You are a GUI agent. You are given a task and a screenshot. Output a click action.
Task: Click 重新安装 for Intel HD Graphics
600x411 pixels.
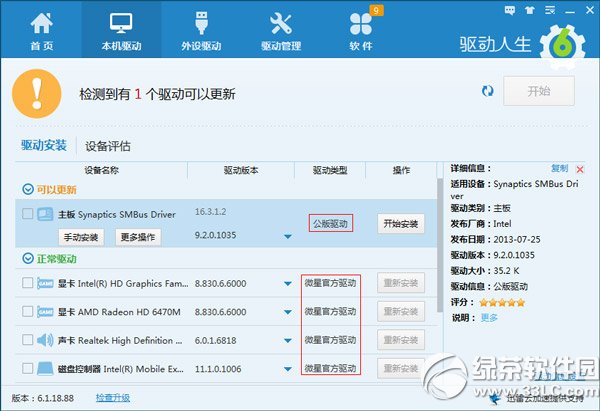tap(401, 283)
